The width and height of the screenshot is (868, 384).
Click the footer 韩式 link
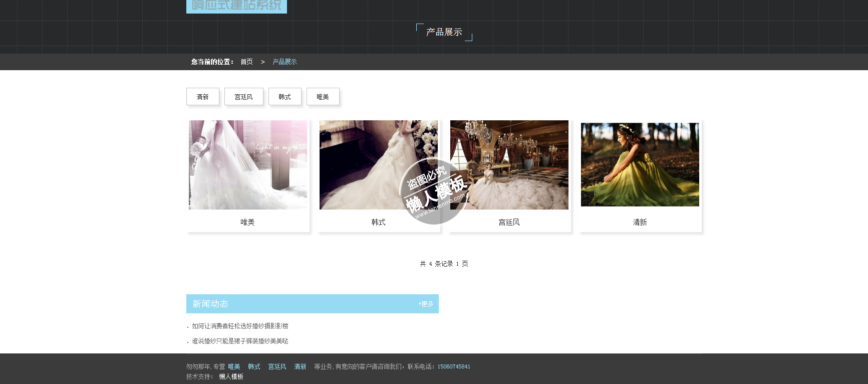click(x=254, y=366)
